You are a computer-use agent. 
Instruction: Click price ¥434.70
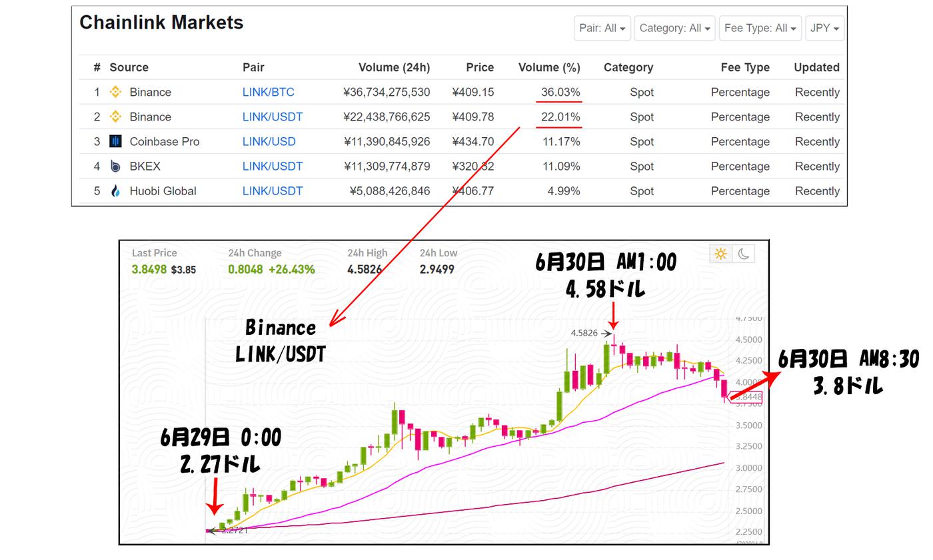tap(472, 141)
